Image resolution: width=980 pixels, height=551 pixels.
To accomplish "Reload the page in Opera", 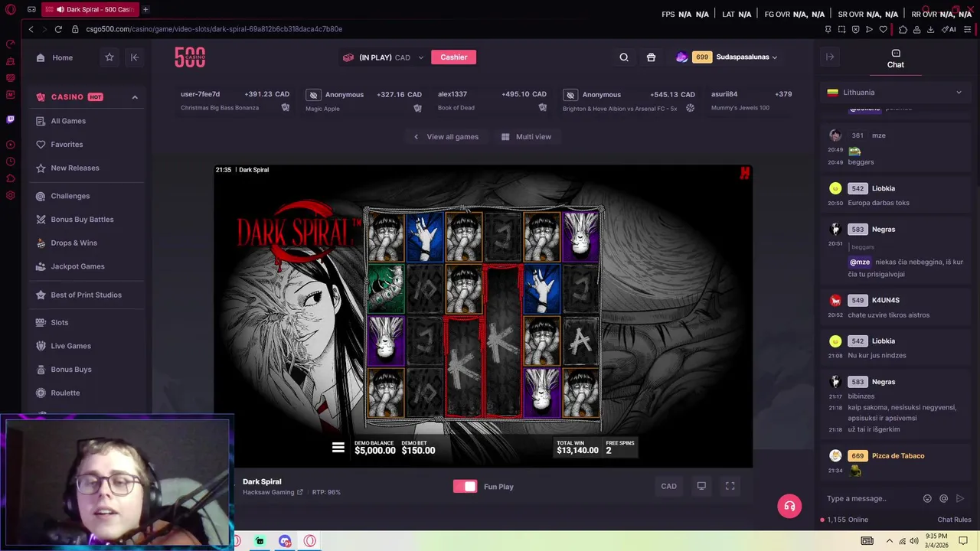I will [x=58, y=29].
